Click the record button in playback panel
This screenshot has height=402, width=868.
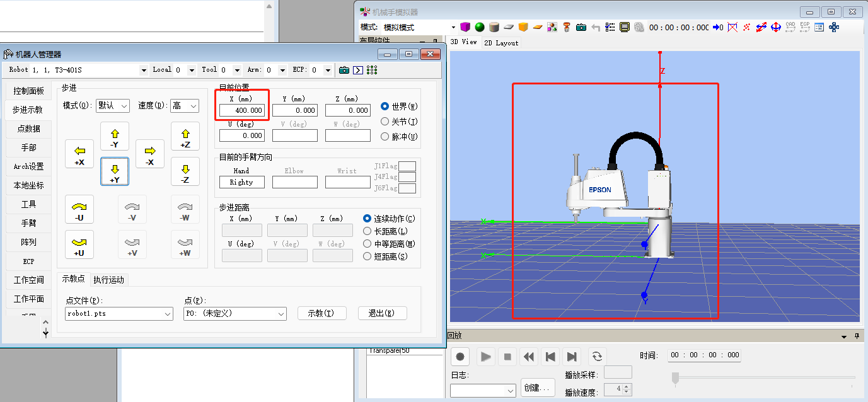tap(460, 357)
